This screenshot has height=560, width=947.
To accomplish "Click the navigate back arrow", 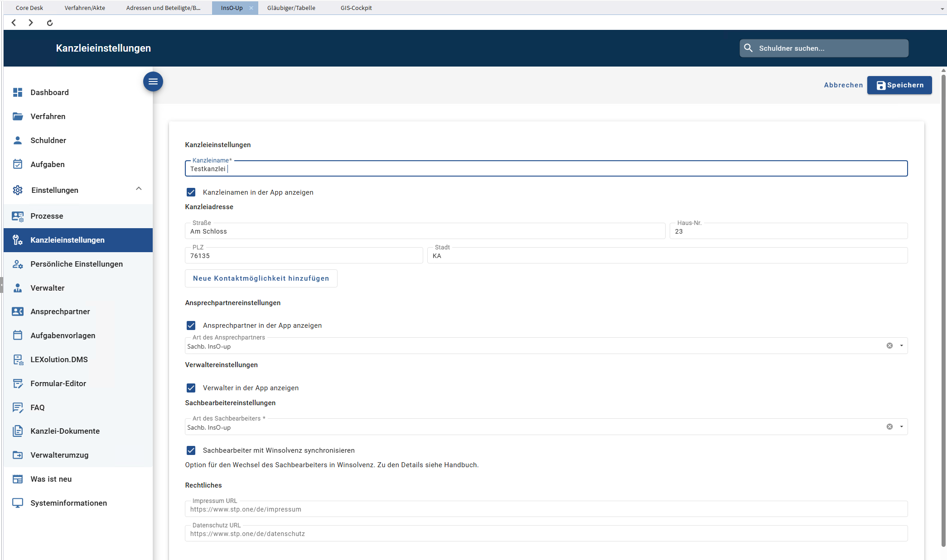I will coord(14,23).
